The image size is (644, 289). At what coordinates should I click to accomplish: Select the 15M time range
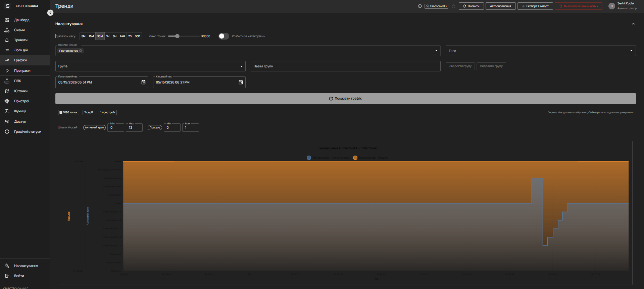point(91,36)
